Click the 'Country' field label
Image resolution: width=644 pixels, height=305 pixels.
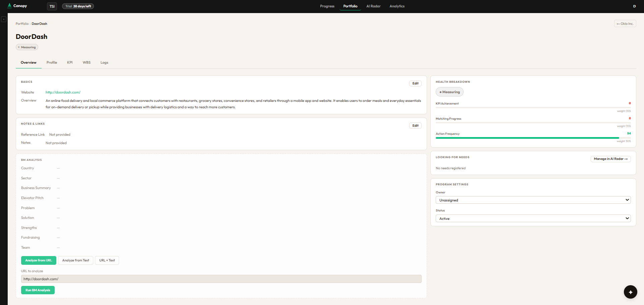[28, 168]
